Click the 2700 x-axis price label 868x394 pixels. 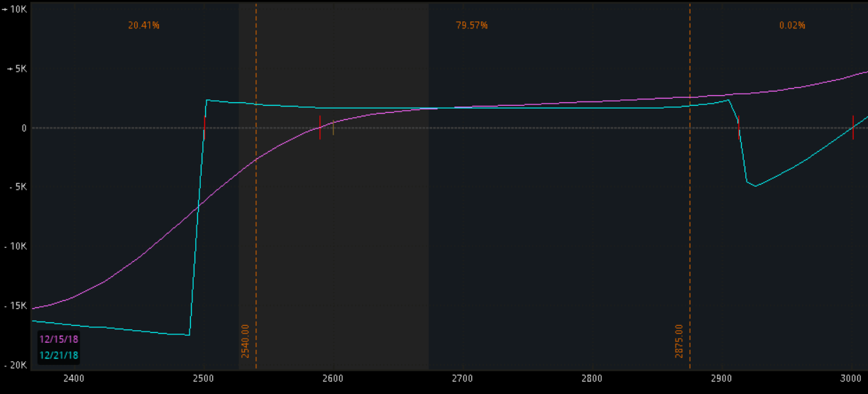(462, 379)
